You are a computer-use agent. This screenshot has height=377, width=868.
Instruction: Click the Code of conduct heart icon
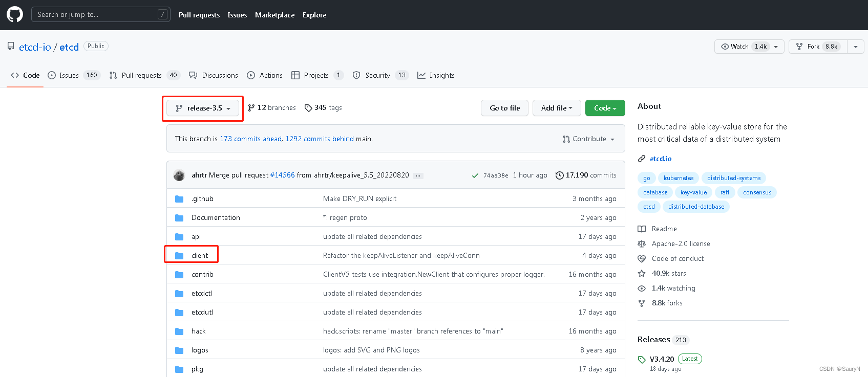pos(642,259)
